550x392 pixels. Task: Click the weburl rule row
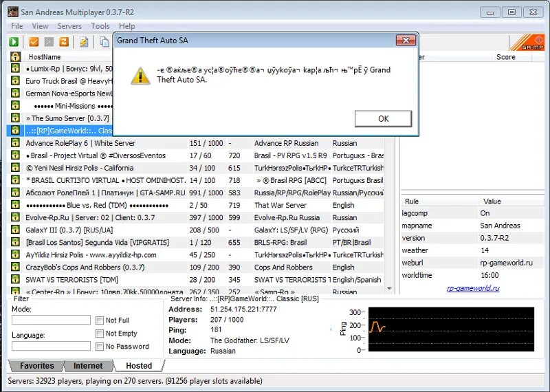(x=472, y=263)
